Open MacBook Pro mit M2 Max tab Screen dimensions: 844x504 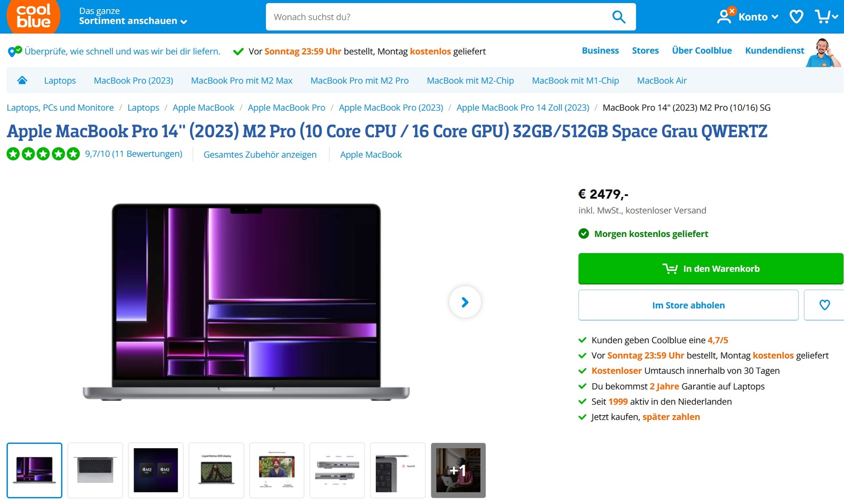tap(241, 80)
